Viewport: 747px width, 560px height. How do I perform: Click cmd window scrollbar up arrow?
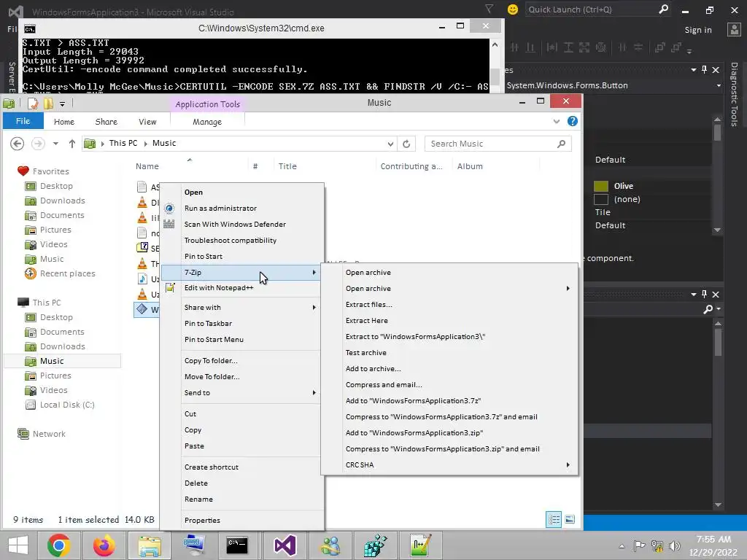495,44
